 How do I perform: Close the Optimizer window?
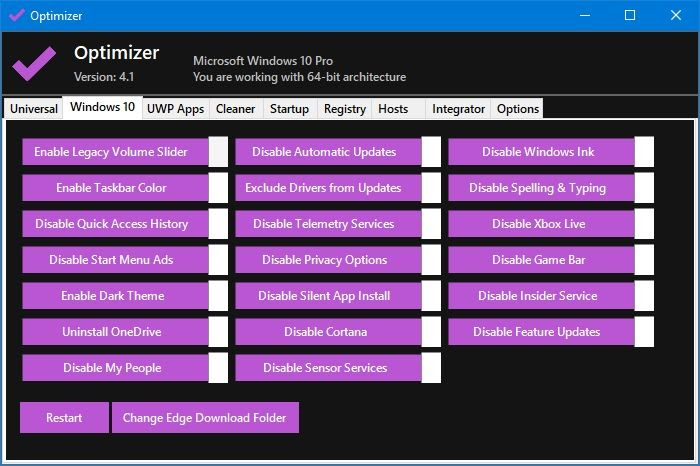click(676, 16)
